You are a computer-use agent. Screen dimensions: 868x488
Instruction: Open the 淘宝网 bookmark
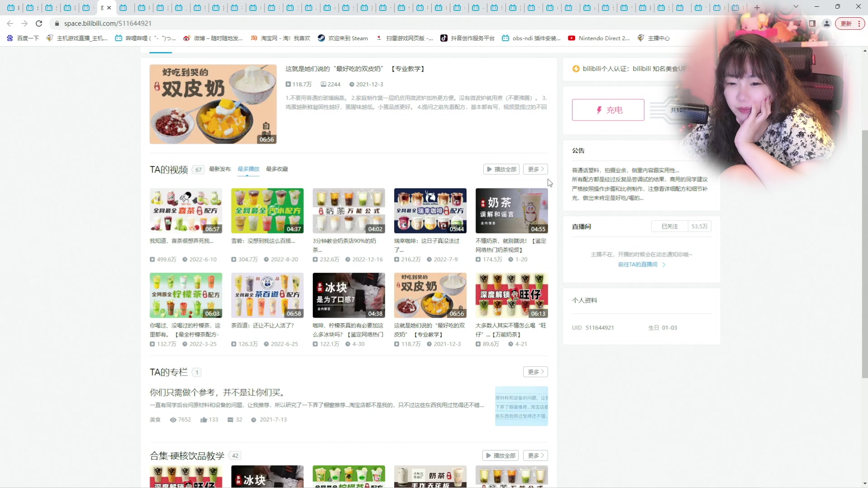[280, 38]
